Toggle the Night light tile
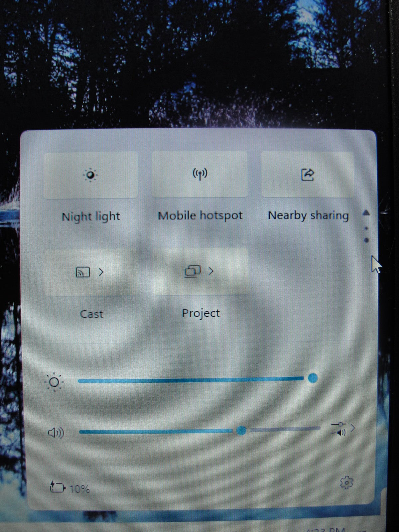399x532 pixels. click(x=90, y=175)
